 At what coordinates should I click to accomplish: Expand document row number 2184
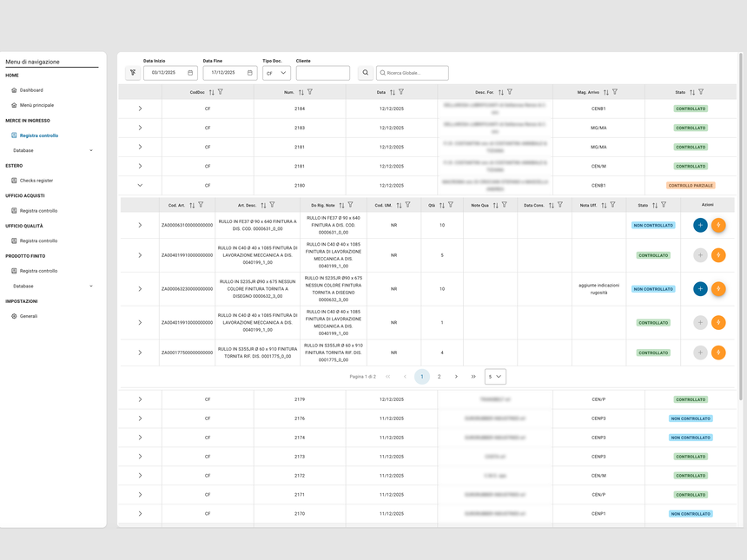[x=140, y=109]
